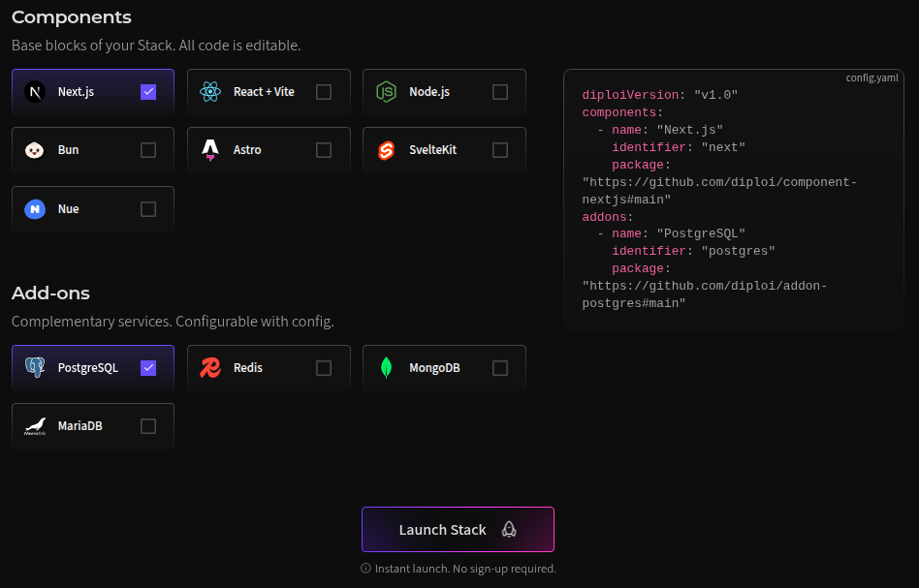The height and width of the screenshot is (588, 919).
Task: Click the Redis red logo icon
Action: (210, 368)
